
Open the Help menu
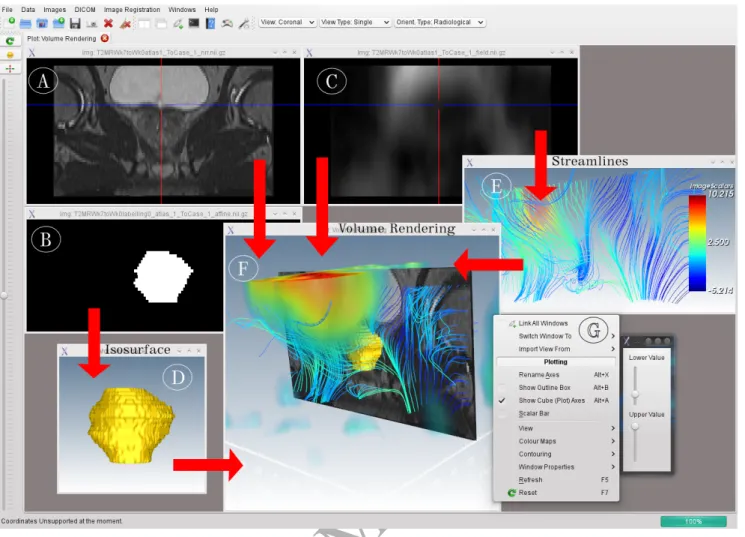pyautogui.click(x=211, y=10)
